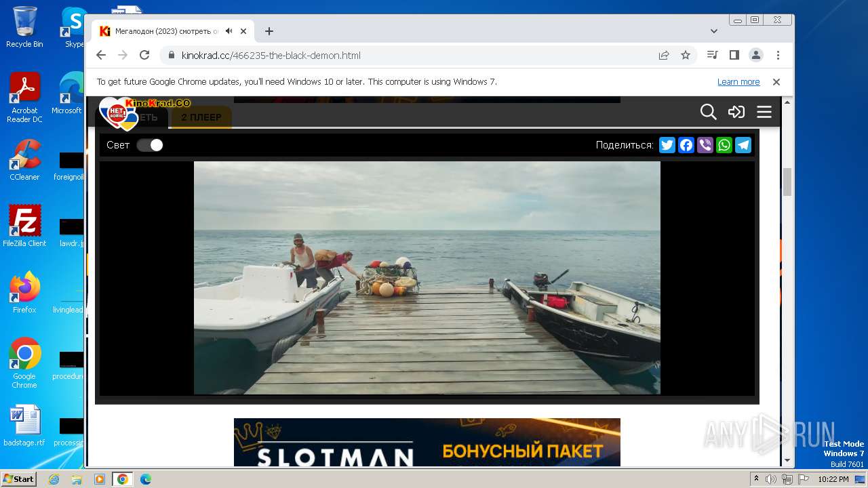Toggle the Свет light switch
Screen dimensions: 868x488
pyautogui.click(x=150, y=145)
